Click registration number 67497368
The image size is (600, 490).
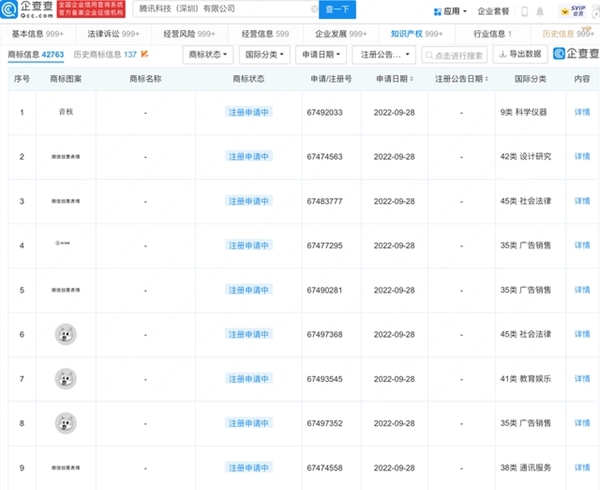tap(324, 334)
